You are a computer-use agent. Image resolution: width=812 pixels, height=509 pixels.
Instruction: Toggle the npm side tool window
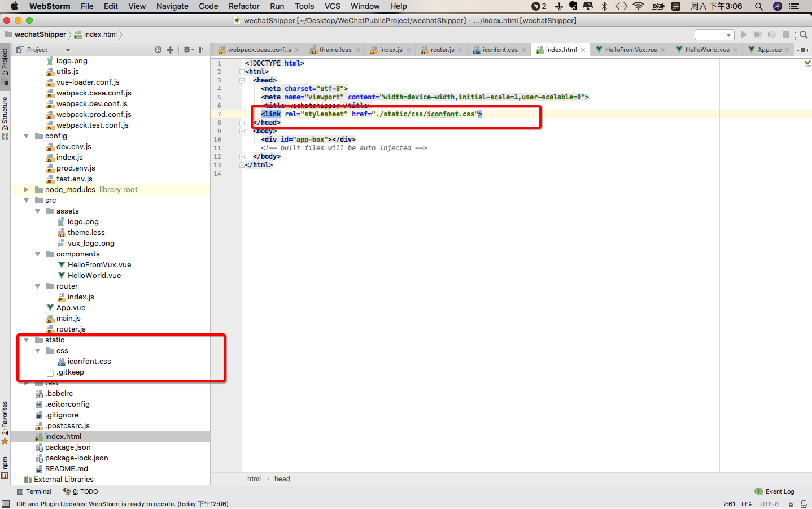tap(5, 467)
